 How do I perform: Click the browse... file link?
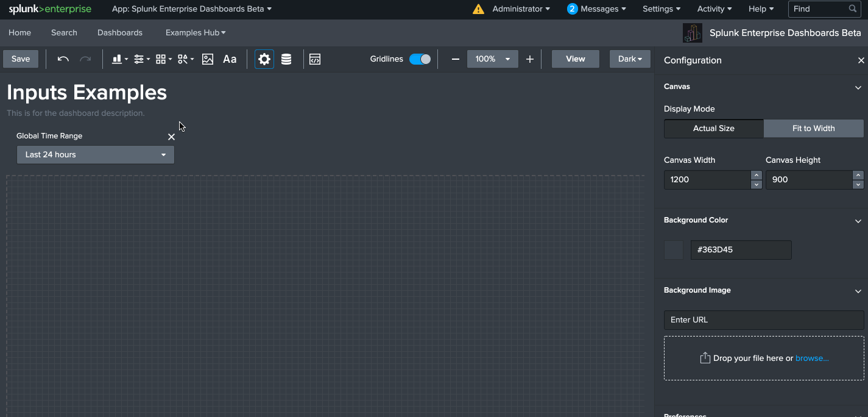[812, 358]
